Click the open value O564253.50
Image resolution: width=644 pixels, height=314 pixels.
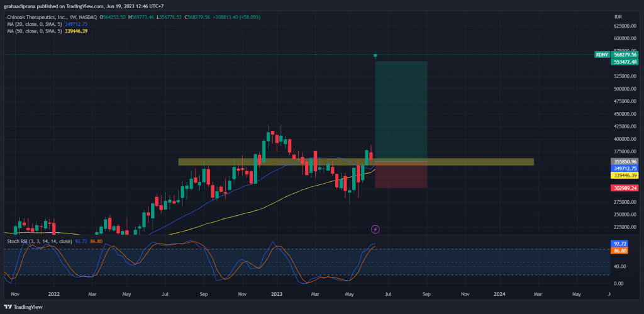coord(113,17)
